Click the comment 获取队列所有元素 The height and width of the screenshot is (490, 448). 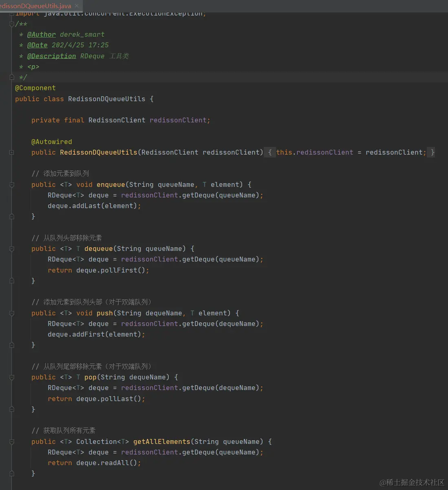[x=63, y=430]
